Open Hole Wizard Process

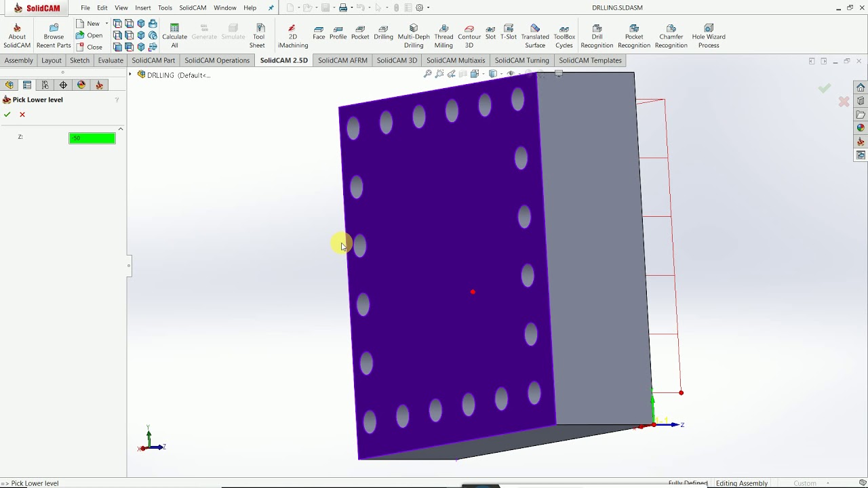[709, 37]
